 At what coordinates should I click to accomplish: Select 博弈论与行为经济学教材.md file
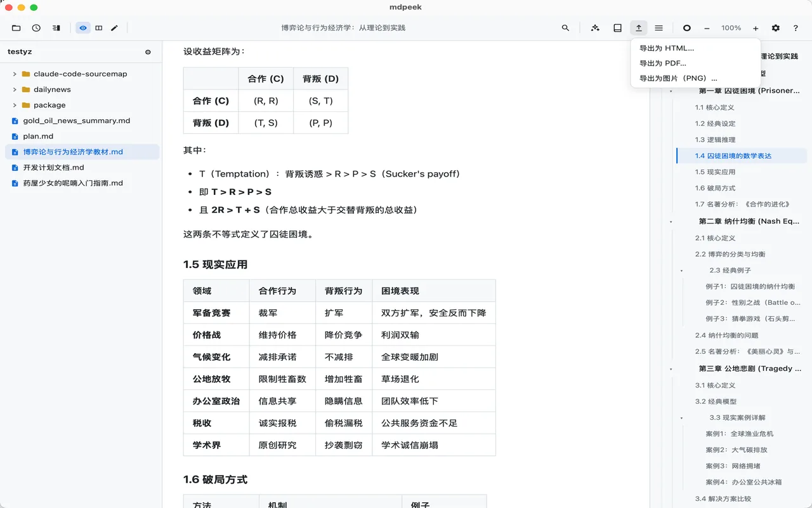[x=82, y=152]
